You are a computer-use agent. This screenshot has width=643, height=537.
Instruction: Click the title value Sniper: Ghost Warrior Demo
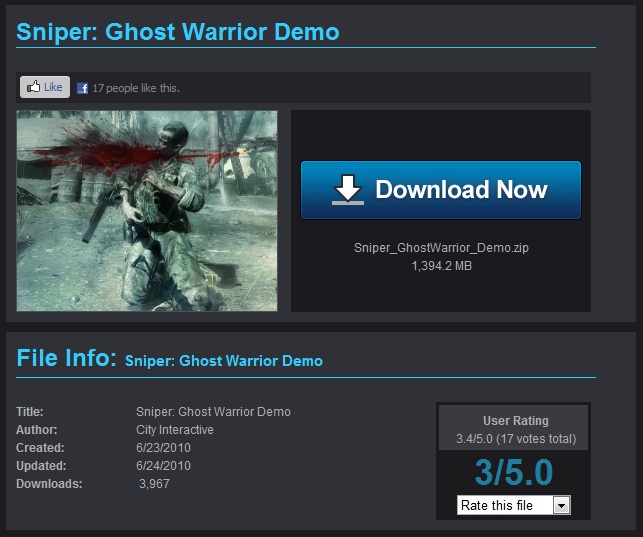coord(213,412)
